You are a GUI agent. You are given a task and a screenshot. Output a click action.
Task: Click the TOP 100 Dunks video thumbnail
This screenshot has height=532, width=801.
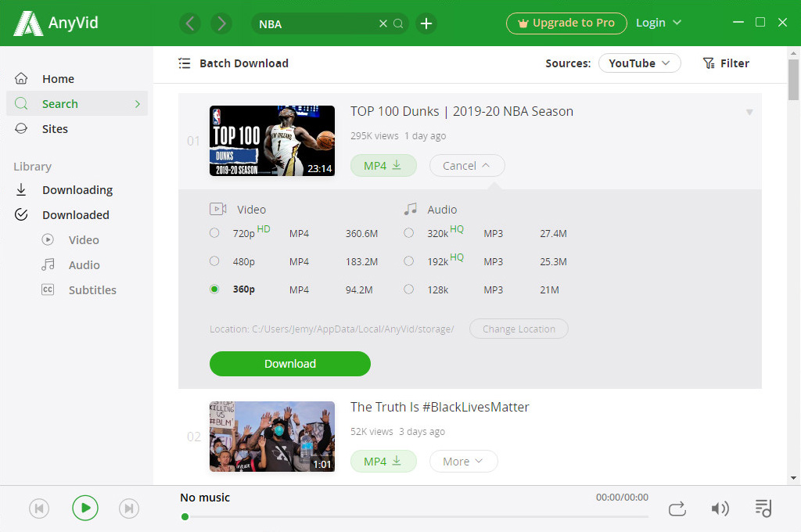[x=272, y=141]
